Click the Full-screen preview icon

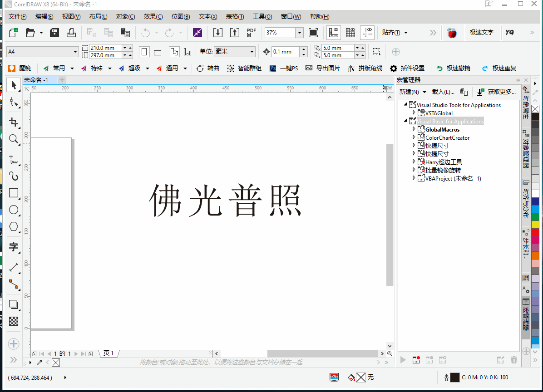coord(313,33)
